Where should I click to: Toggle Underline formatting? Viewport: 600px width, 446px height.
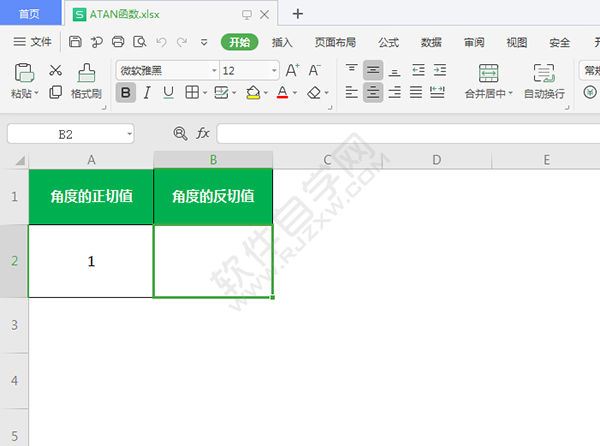[168, 93]
